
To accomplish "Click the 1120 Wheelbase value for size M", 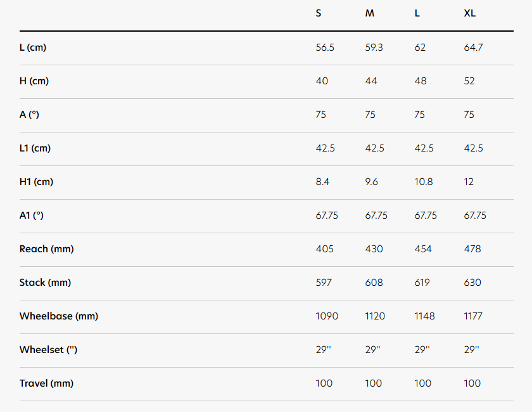I will 375,316.
